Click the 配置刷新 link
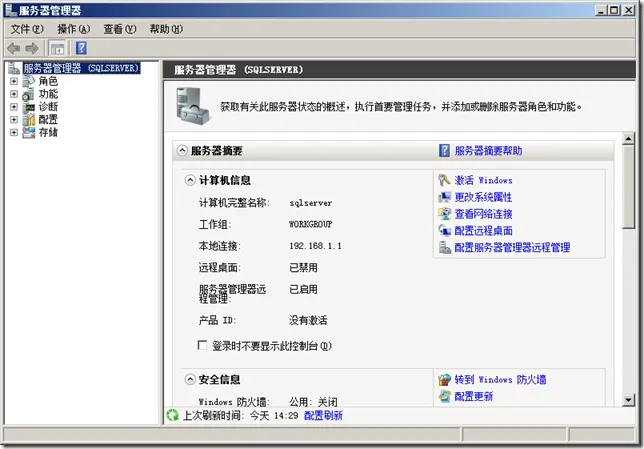The height and width of the screenshot is (449, 644). point(323,416)
